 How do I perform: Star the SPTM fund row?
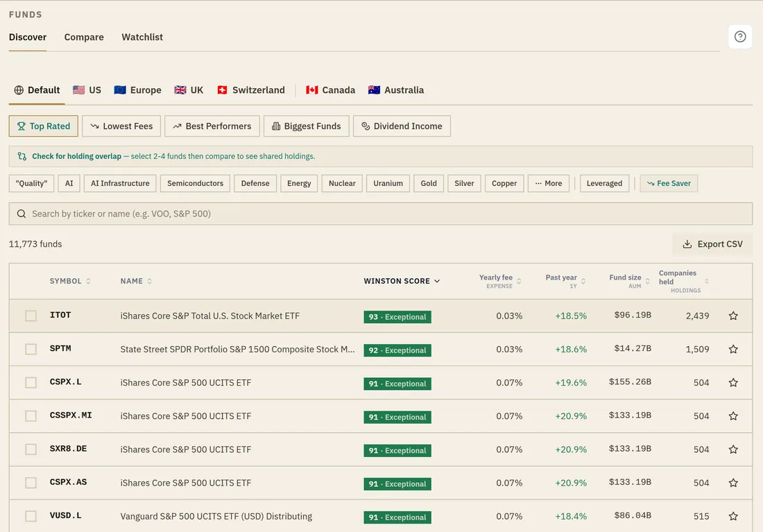point(733,349)
